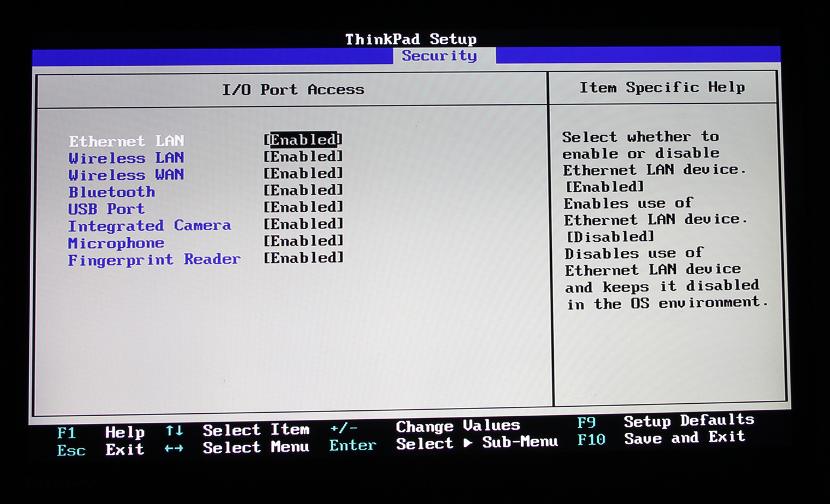Image resolution: width=830 pixels, height=504 pixels.
Task: Click the +/- Change Values hint
Action: (424, 426)
